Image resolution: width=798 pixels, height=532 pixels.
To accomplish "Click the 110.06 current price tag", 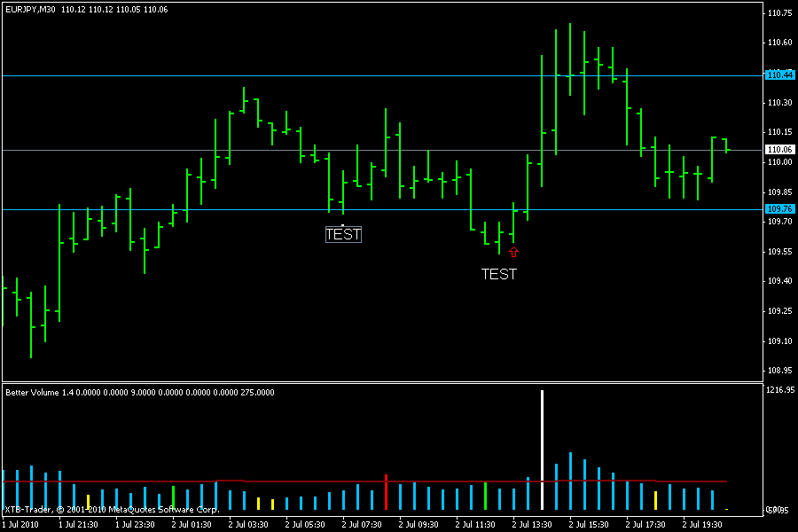I will (x=779, y=149).
